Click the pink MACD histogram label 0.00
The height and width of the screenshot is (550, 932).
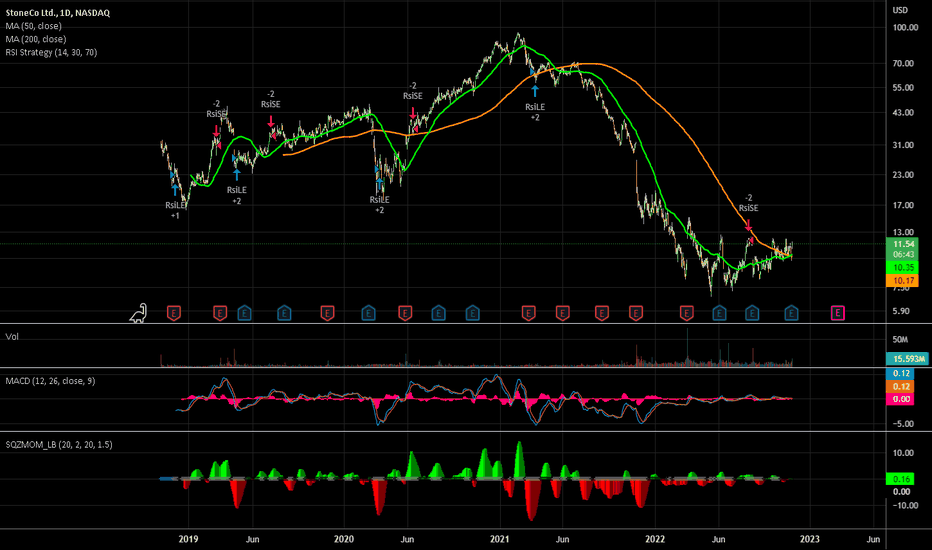901,399
